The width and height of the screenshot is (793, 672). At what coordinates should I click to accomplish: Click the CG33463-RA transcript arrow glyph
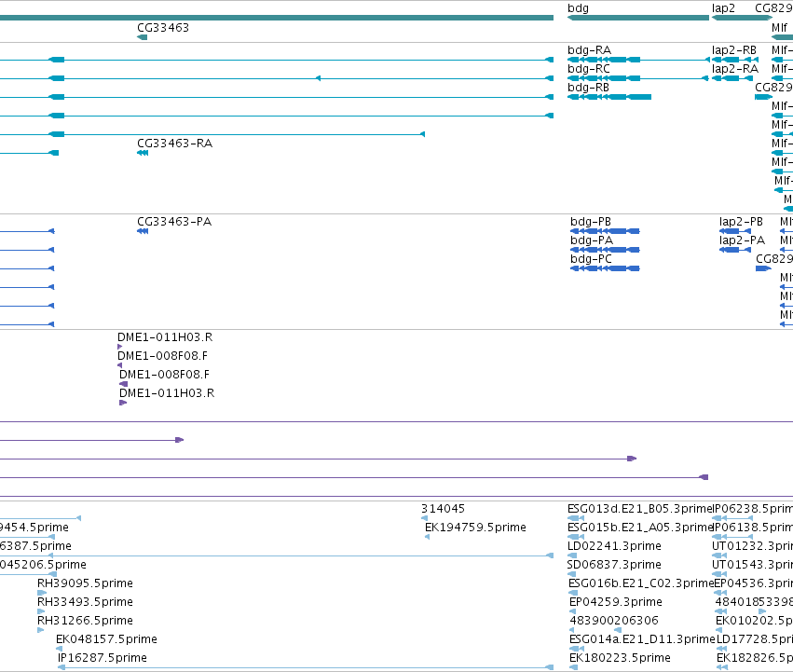[143, 153]
